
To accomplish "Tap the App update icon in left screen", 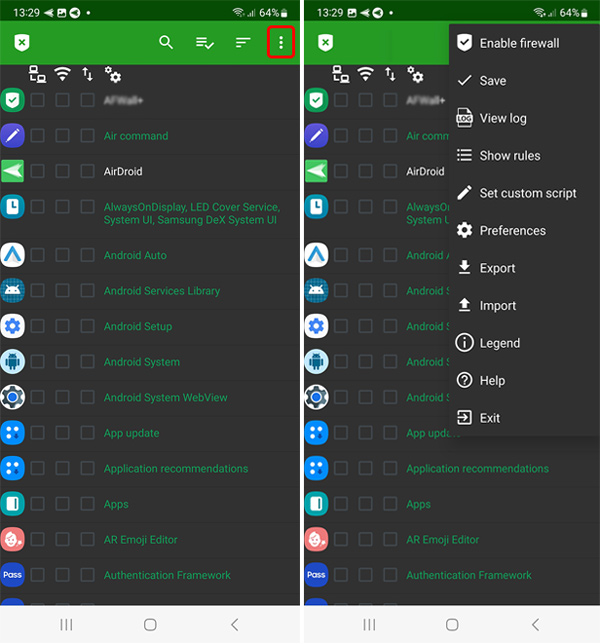I will point(13,432).
